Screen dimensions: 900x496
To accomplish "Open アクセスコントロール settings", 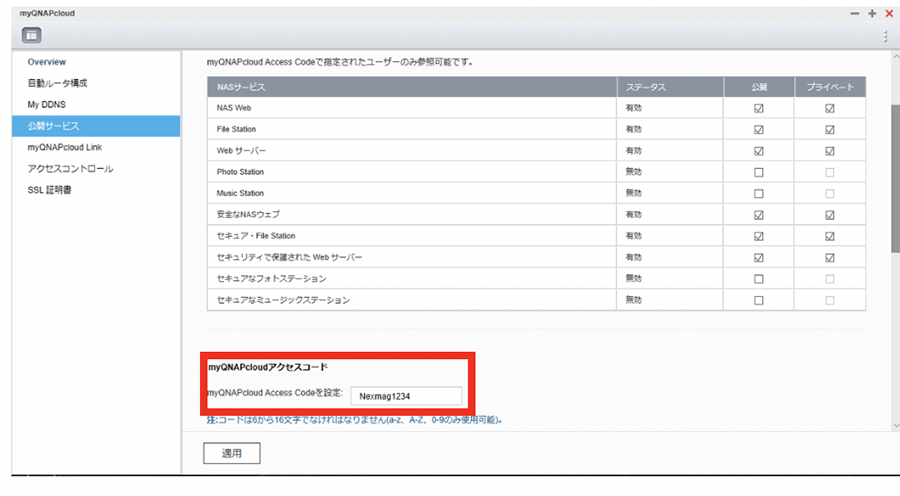I will click(71, 169).
